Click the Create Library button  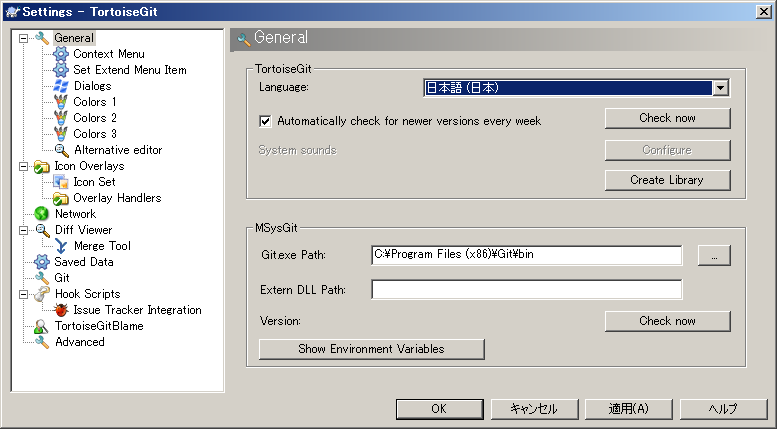(x=667, y=180)
